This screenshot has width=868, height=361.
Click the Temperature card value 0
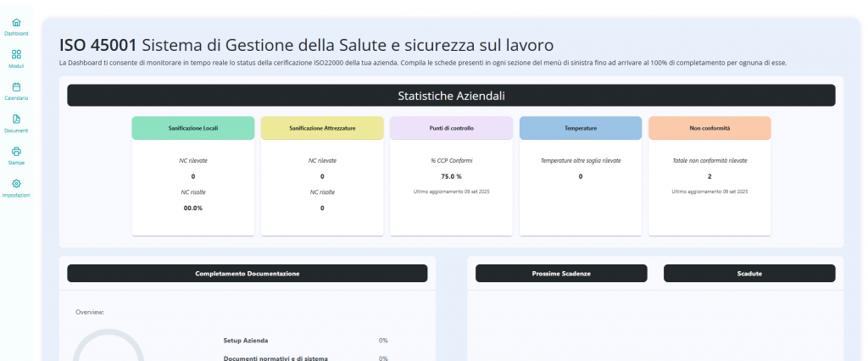(x=580, y=176)
